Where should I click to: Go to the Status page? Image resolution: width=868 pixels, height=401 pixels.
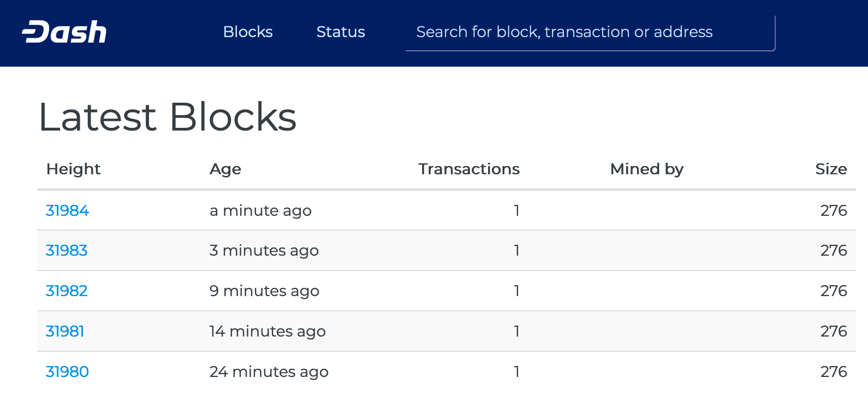[x=341, y=32]
